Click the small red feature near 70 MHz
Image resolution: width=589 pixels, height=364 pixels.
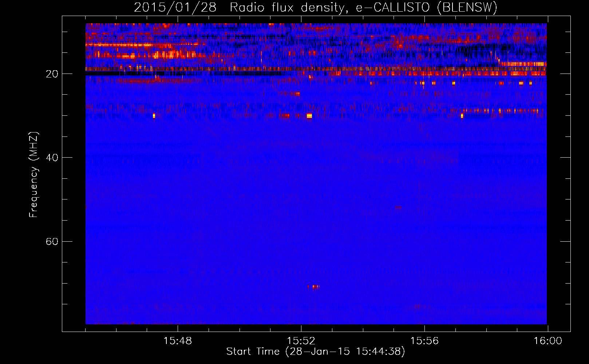tap(314, 287)
